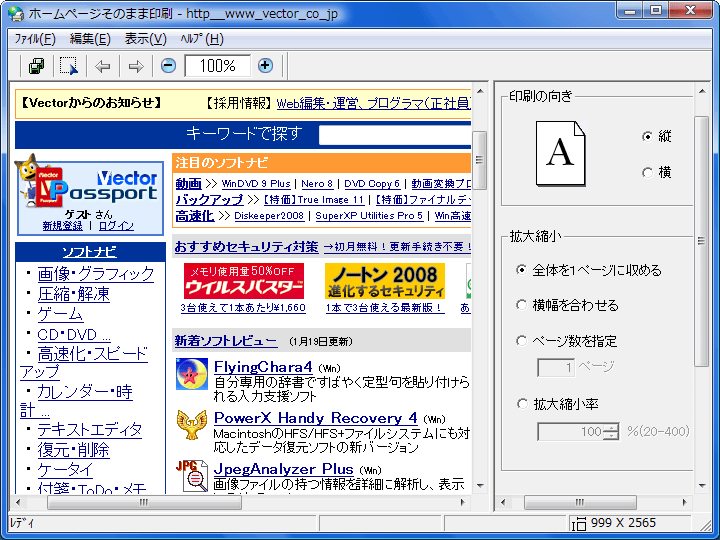Click the page orientation preview icon
This screenshot has width=720, height=540.
click(561, 153)
